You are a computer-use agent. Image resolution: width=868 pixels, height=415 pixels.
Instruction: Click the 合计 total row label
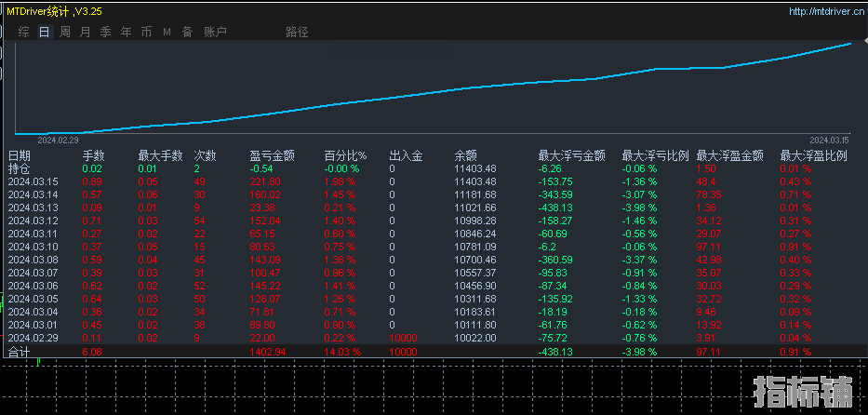coord(20,353)
